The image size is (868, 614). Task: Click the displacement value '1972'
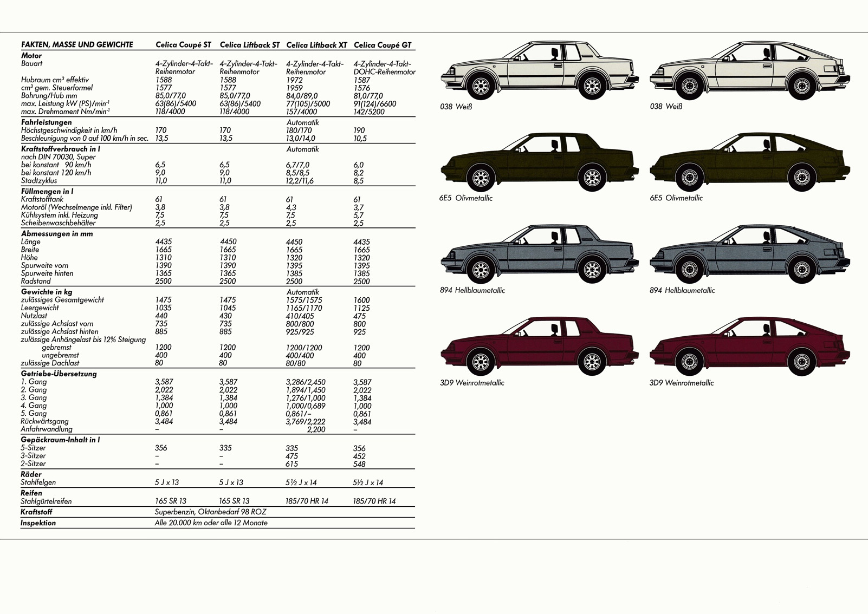294,80
